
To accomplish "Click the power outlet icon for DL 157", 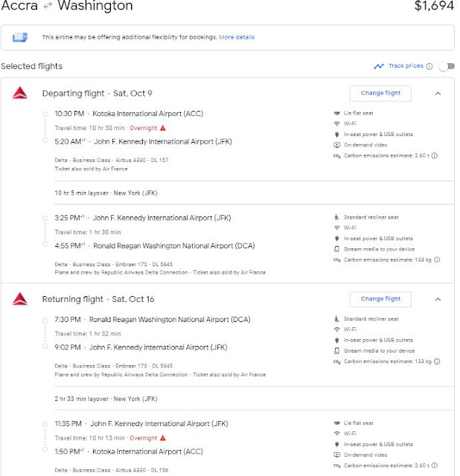I will point(336,134).
